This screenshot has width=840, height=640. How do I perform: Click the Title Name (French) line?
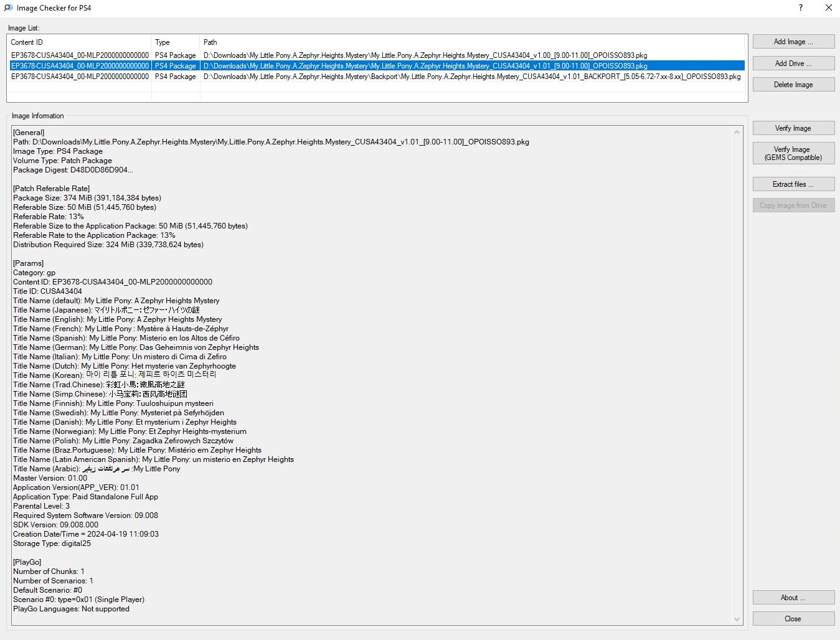coord(121,329)
